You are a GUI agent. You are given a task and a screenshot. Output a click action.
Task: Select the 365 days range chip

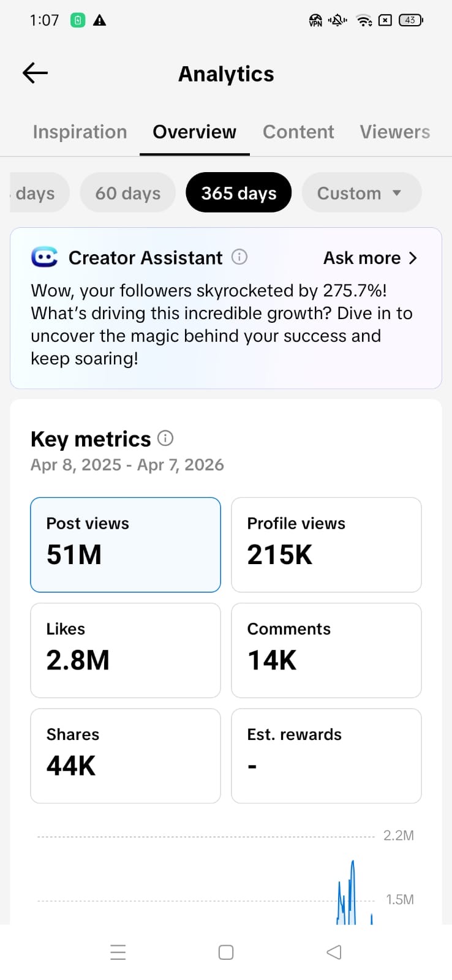(x=238, y=193)
